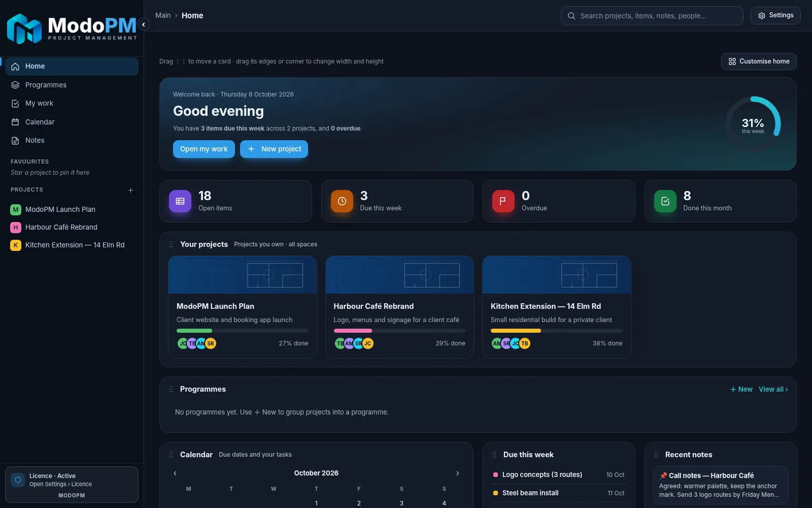Open Harbour Café Rebrand in sidebar projects
Viewport: 812px width, 508px height.
(72, 227)
